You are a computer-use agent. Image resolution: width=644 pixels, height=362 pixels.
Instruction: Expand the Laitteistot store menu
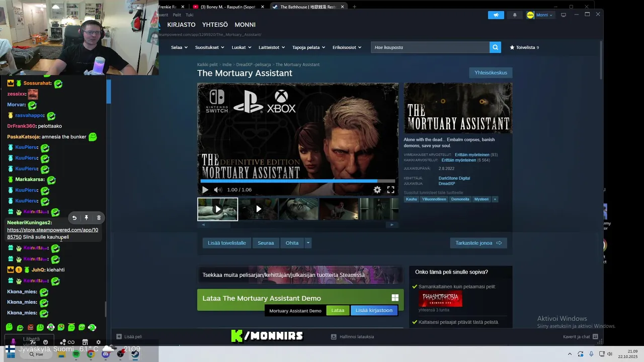(272, 47)
